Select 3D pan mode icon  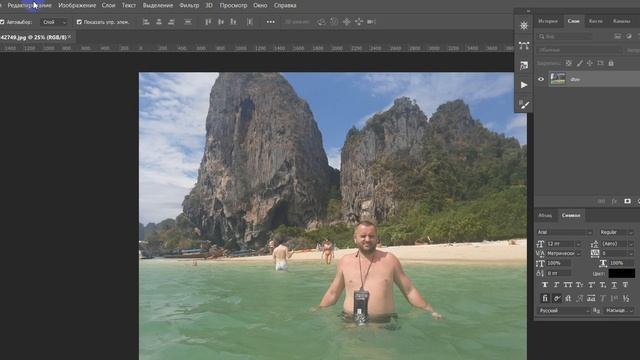(347, 22)
